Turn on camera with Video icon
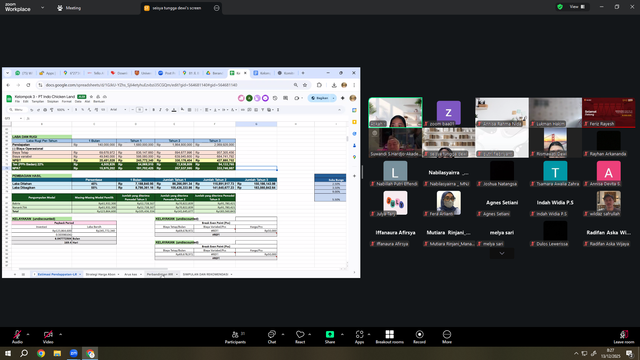The image size is (640, 360). coord(48,336)
